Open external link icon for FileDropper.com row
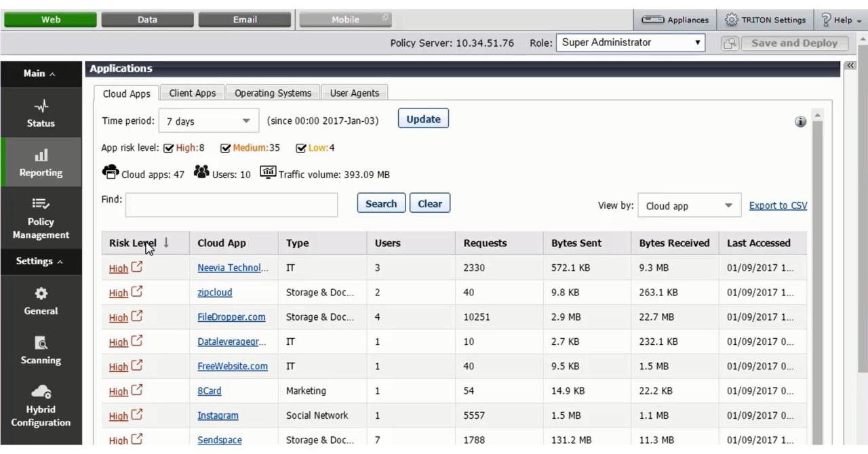This screenshot has width=868, height=454. 137,316
